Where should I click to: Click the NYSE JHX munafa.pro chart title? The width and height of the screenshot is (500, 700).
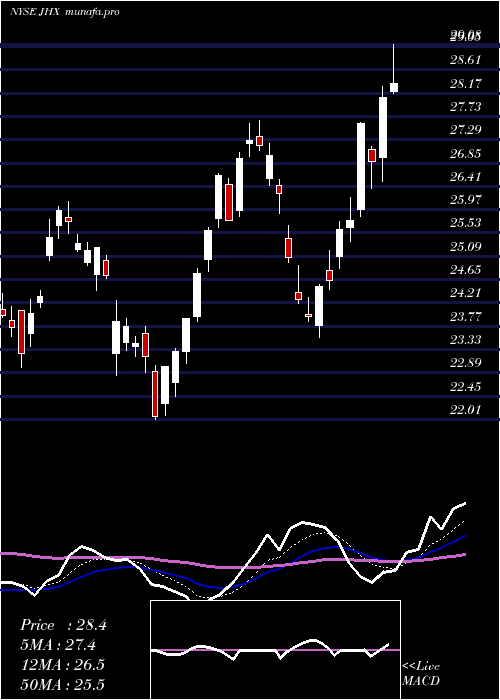65,12
